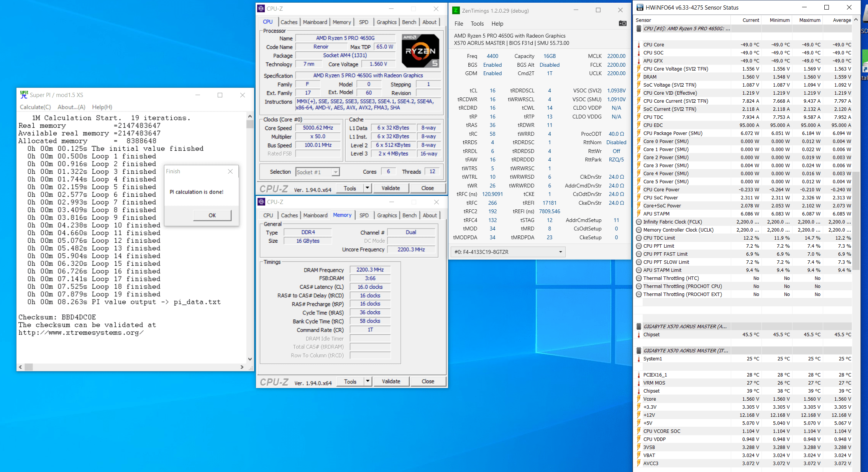Click the APU STAPM Limit gauge icon
This screenshot has width=868, height=472.
click(639, 270)
